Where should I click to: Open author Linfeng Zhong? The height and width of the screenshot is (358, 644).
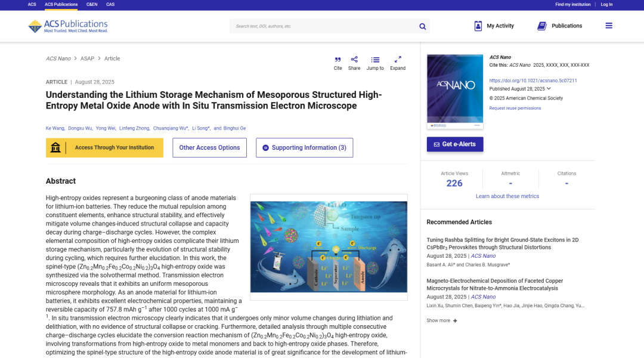[134, 128]
